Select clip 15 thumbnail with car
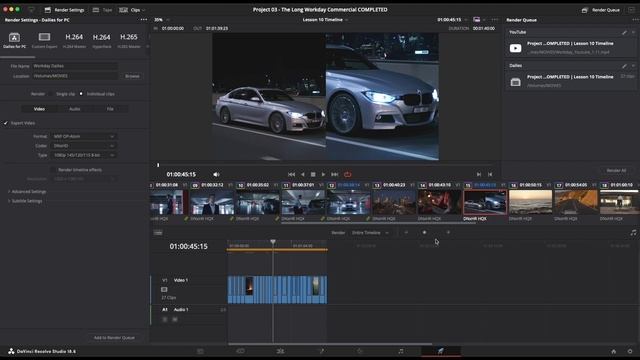Viewport: 640px width, 360px height. coord(485,202)
